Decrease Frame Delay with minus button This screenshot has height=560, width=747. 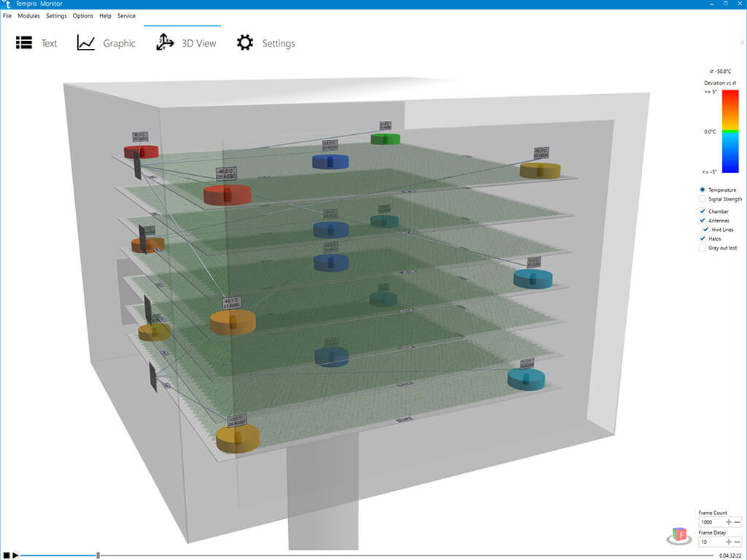coord(737,542)
